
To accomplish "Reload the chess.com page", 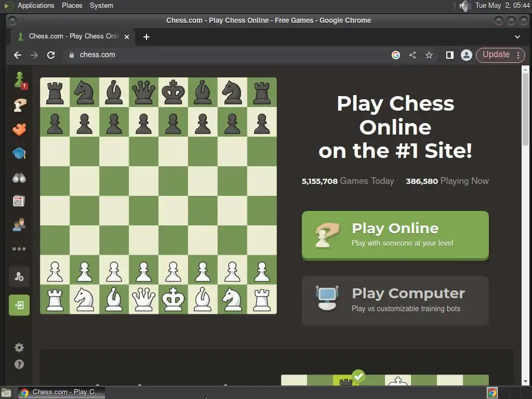I will tap(51, 55).
